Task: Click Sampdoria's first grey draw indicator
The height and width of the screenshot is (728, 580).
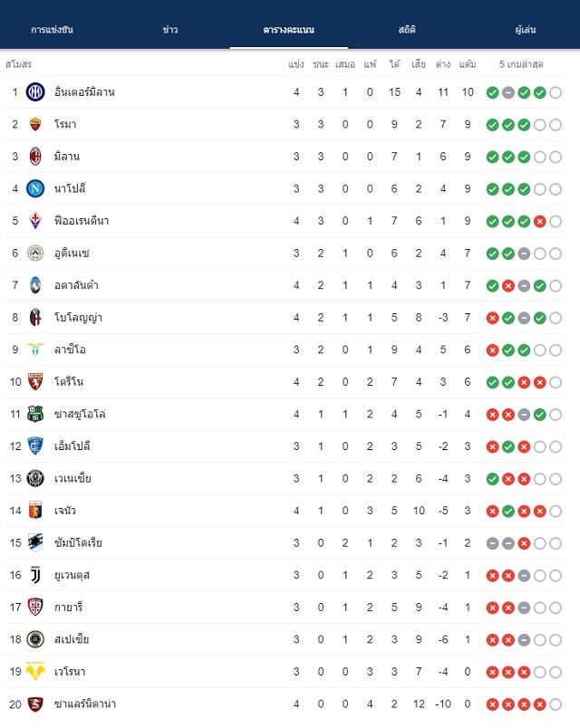Action: pyautogui.click(x=493, y=543)
